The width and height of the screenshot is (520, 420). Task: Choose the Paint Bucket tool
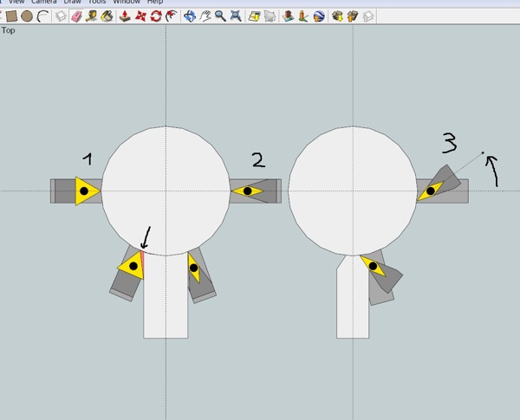pos(107,16)
